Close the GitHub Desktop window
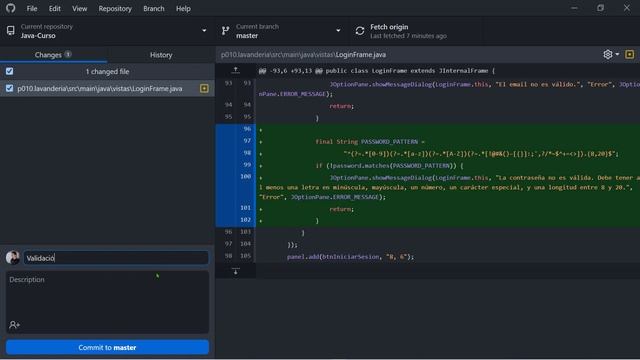 pyautogui.click(x=627, y=8)
